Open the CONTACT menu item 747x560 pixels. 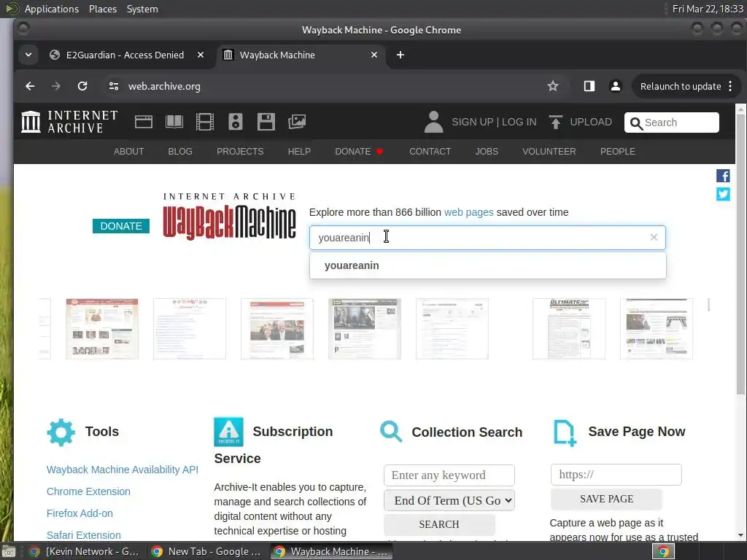(x=430, y=152)
